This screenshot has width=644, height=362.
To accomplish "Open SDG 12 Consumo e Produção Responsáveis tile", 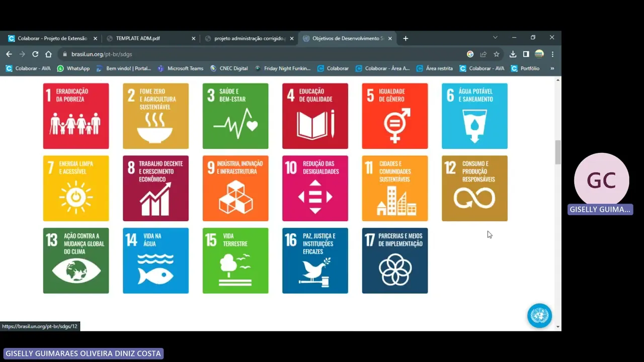I will [474, 189].
